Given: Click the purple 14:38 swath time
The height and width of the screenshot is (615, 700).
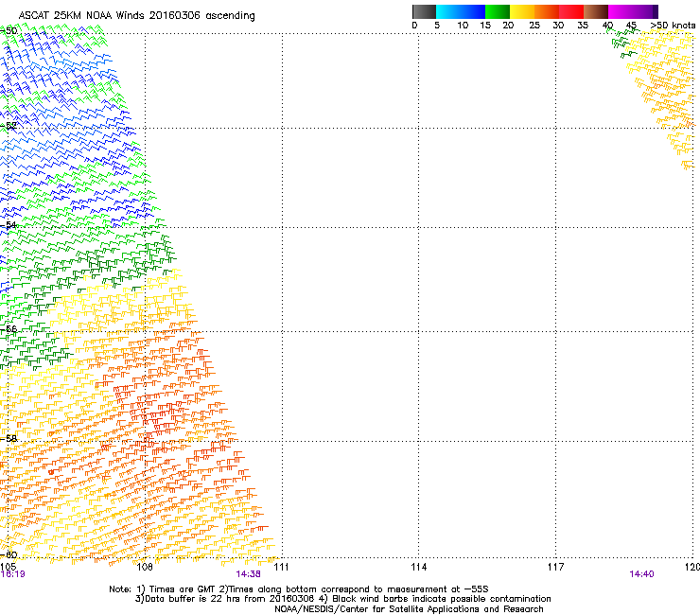Looking at the screenshot, I should (x=248, y=574).
